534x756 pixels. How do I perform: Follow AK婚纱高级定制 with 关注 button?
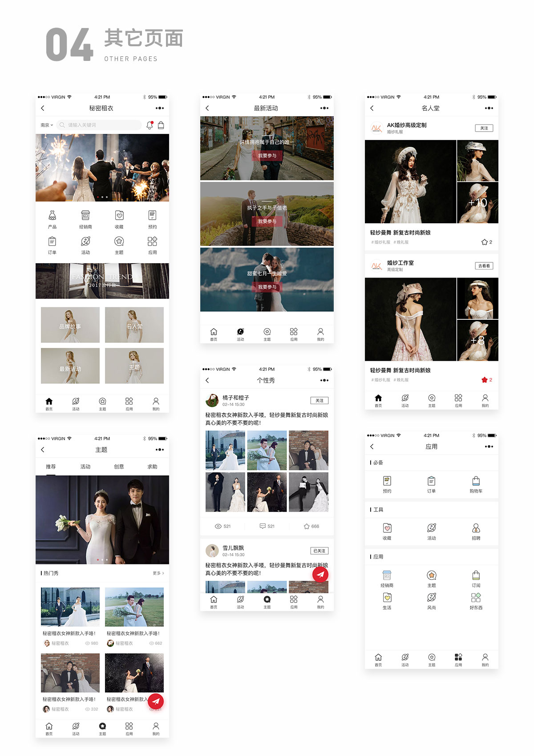[484, 128]
